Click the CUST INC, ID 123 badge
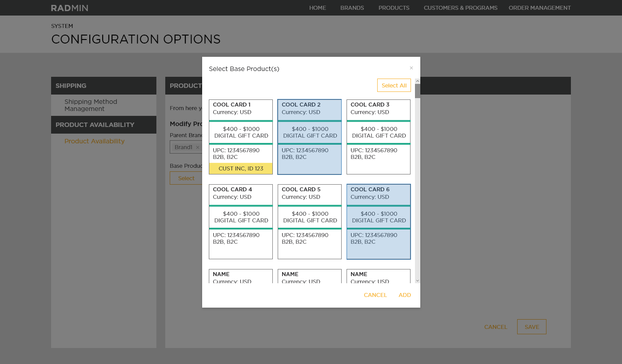The image size is (622, 364). 240,168
